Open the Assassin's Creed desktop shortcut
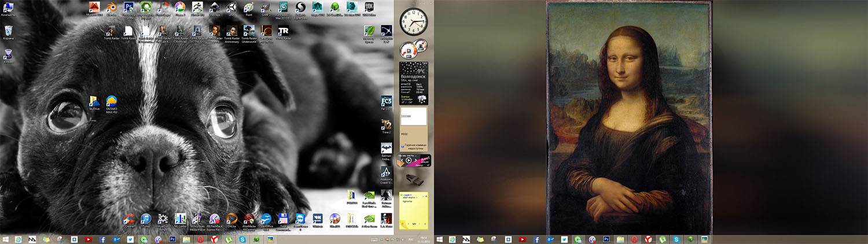868x244 pixels. pos(387,173)
